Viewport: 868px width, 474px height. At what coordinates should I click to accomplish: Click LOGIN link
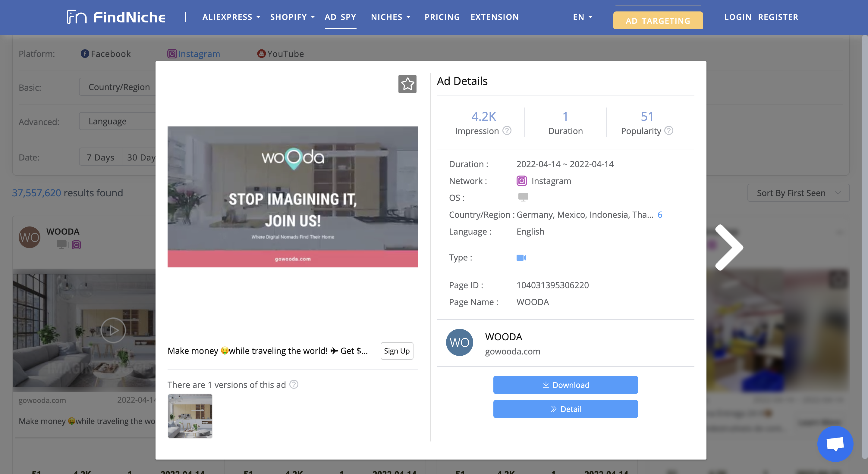pyautogui.click(x=737, y=17)
